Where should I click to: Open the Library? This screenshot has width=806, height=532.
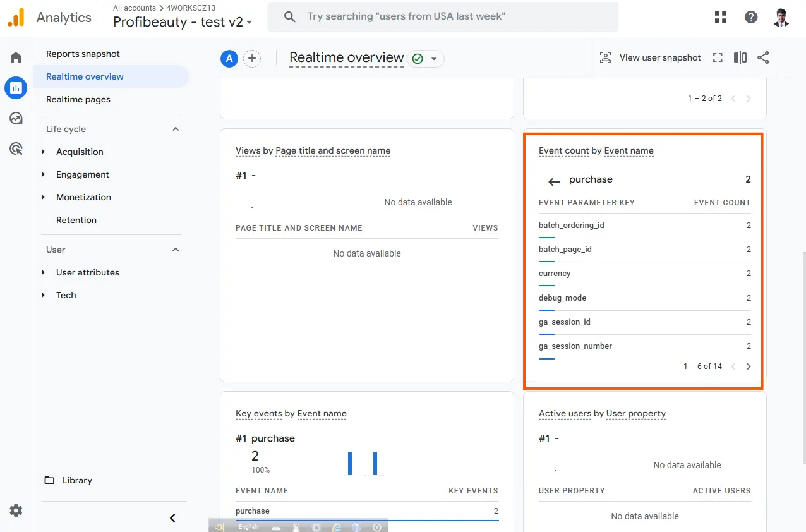[68, 480]
